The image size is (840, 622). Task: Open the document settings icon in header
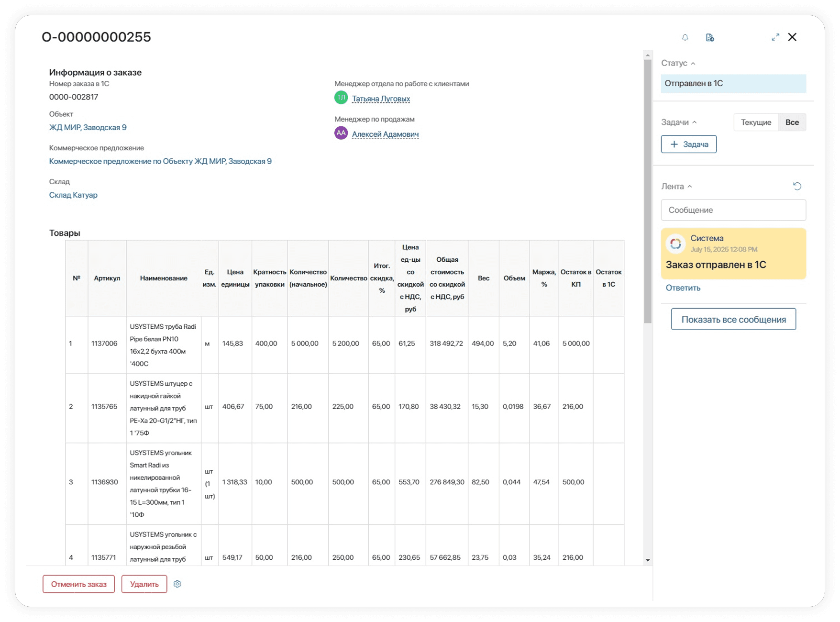(710, 37)
